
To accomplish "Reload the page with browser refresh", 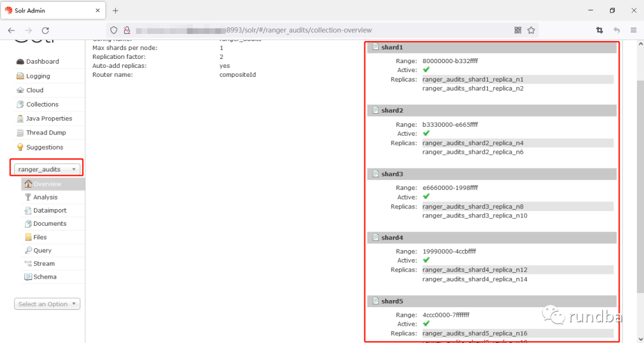I will [x=45, y=30].
